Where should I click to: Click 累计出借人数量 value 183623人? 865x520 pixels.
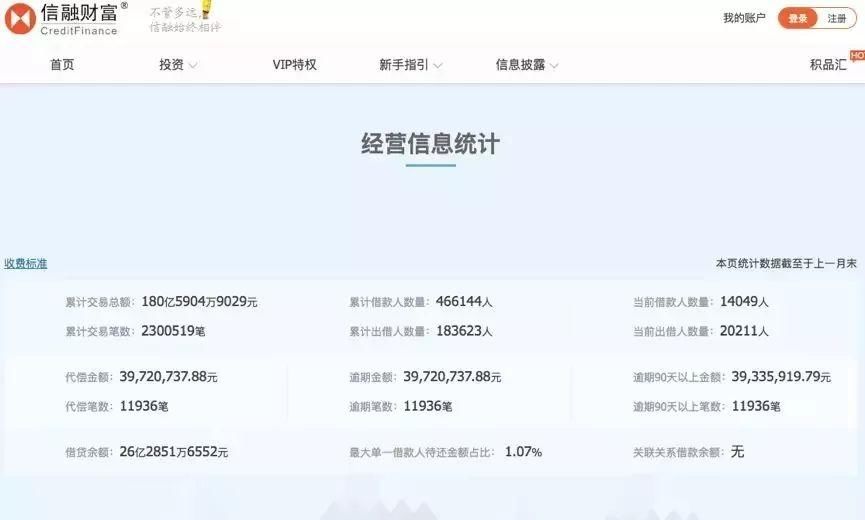pos(464,331)
